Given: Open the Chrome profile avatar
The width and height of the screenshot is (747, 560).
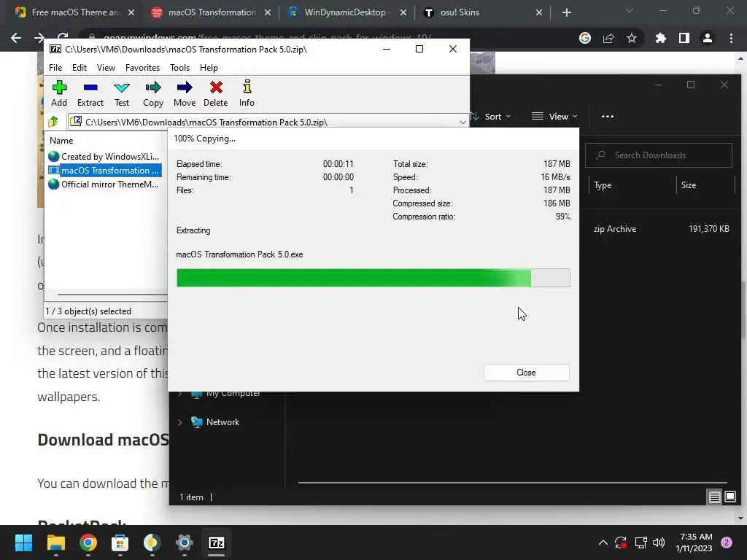Looking at the screenshot, I should point(708,38).
